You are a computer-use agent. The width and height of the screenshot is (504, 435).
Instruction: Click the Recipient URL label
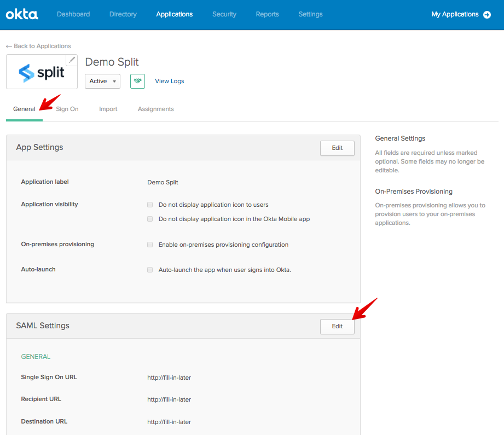tap(41, 399)
